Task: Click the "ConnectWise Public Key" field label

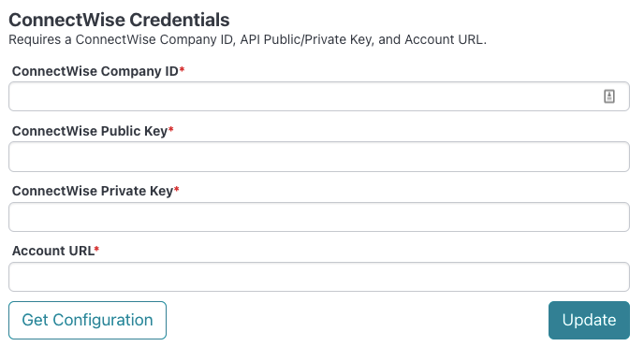Action: tap(90, 131)
